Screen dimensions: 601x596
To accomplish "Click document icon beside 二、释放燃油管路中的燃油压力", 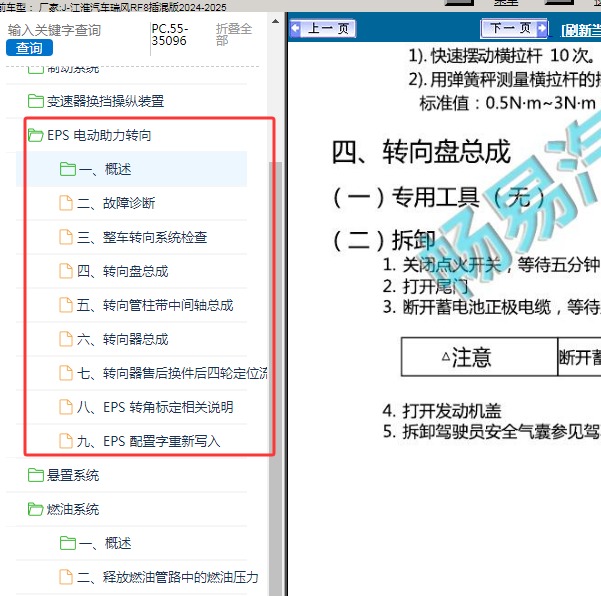I will click(66, 577).
